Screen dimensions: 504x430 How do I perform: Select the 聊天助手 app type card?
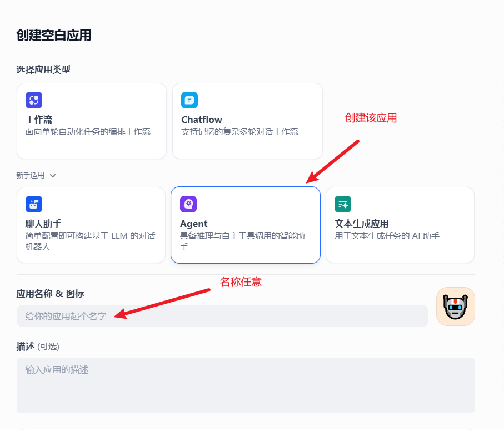(x=91, y=225)
